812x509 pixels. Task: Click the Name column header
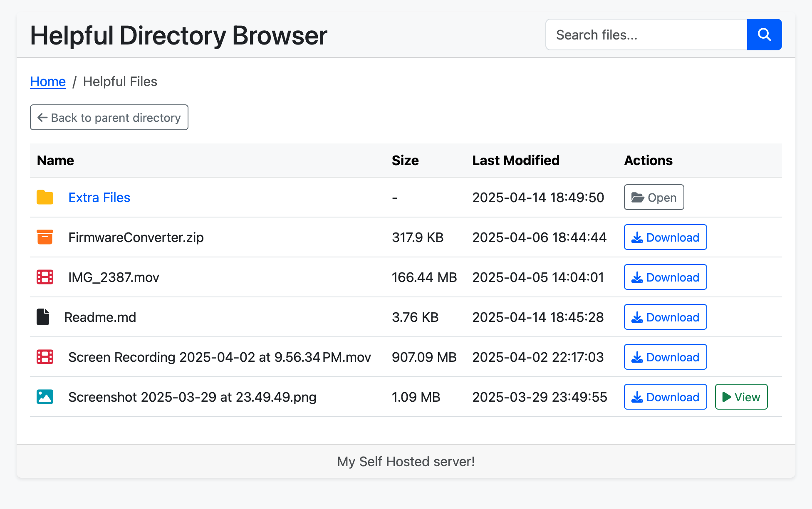(55, 161)
